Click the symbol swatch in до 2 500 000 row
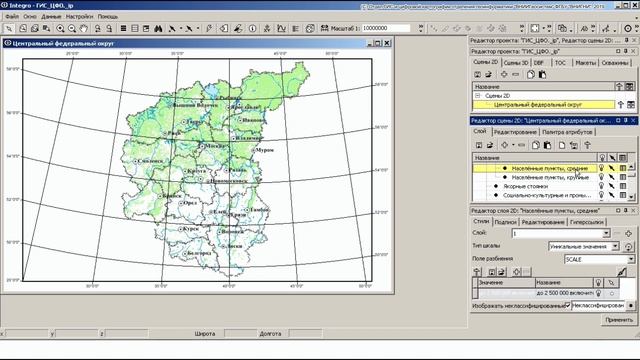 pos(611,293)
